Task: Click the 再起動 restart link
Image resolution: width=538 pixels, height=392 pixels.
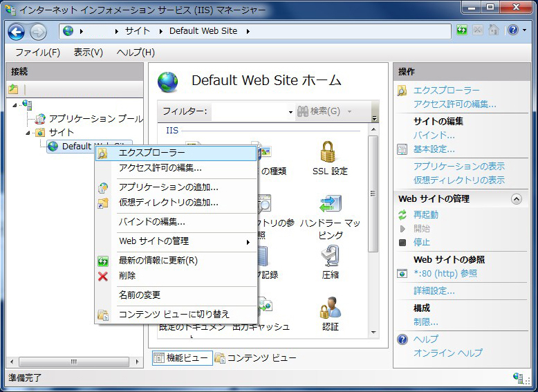Action: [426, 215]
